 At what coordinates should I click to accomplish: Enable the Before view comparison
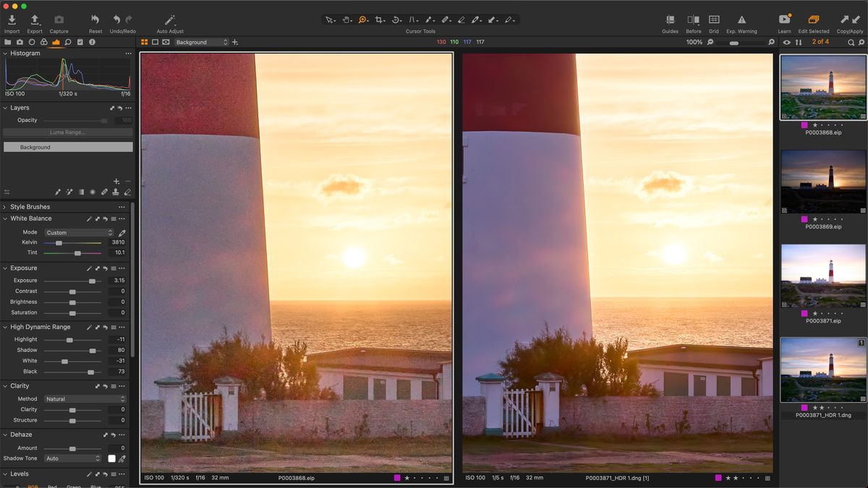692,20
